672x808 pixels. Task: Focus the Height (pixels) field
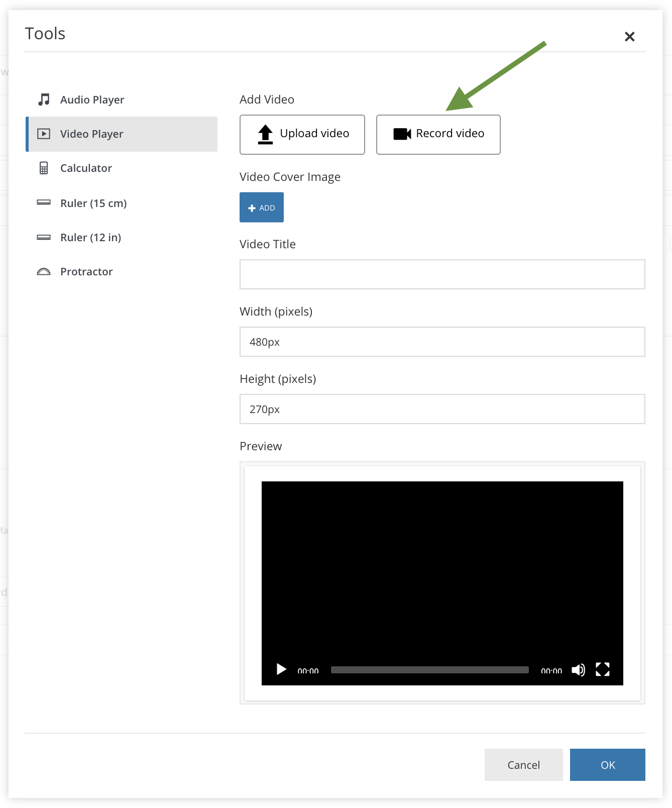(442, 409)
